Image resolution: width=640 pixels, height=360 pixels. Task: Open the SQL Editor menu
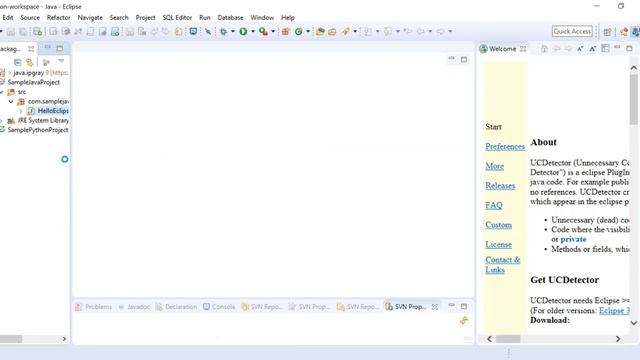pos(177,18)
